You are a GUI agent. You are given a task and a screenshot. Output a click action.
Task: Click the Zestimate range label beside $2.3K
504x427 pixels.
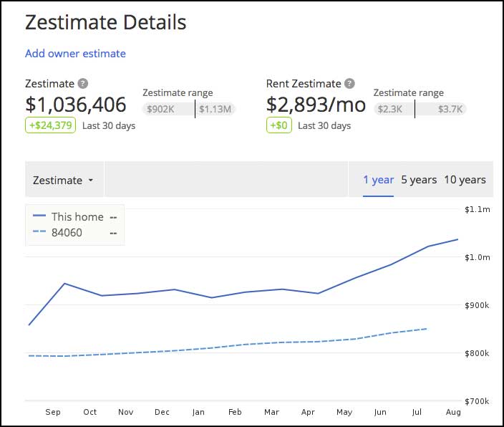tap(409, 93)
